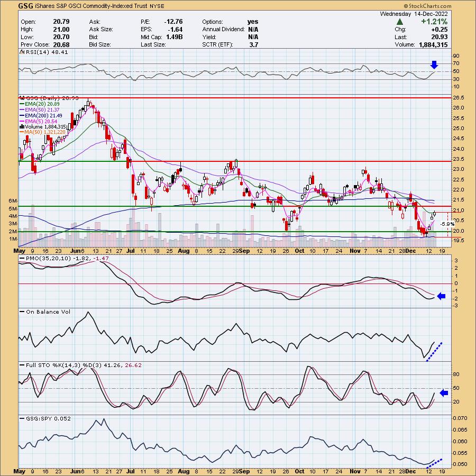Click the SCTR (ETF) value 3.7
Screen dimensions: 476x476
(x=254, y=44)
